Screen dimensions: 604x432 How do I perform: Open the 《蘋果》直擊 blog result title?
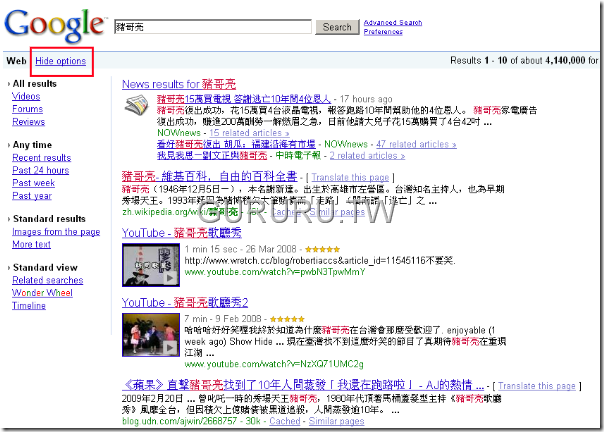303,385
